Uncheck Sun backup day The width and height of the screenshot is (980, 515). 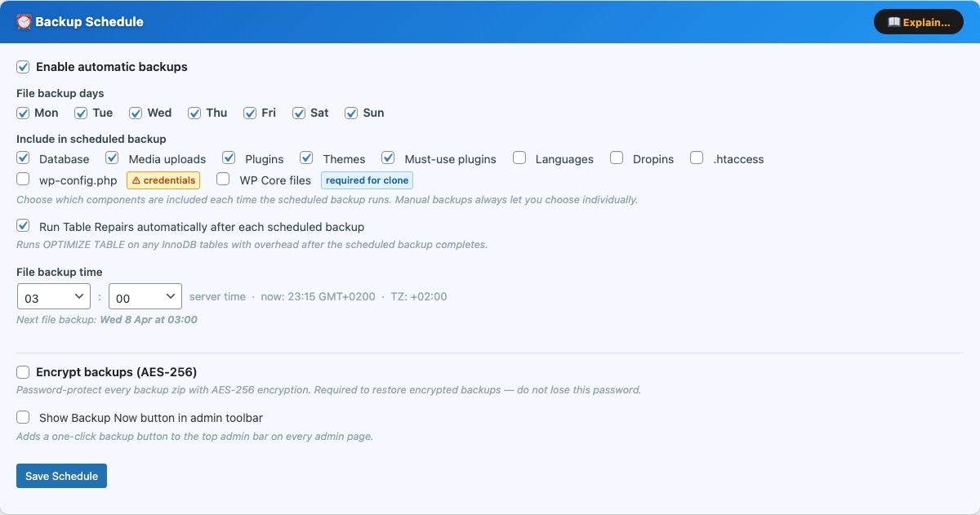pos(351,113)
